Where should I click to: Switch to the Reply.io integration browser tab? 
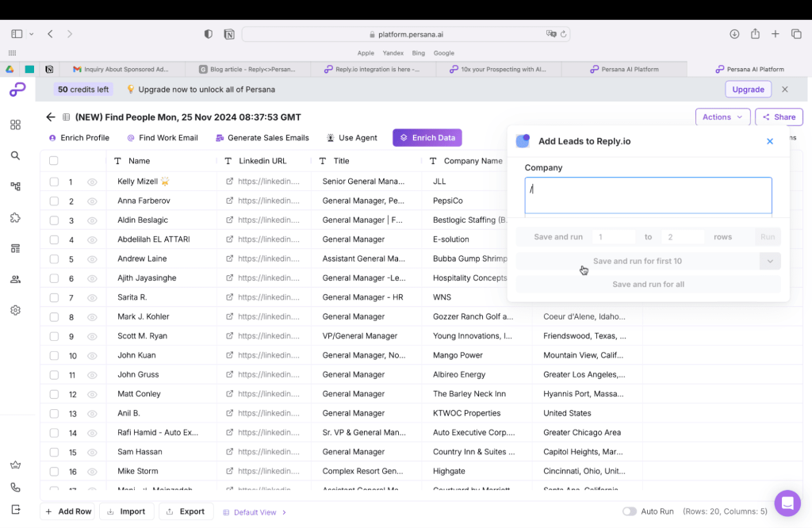coord(373,69)
